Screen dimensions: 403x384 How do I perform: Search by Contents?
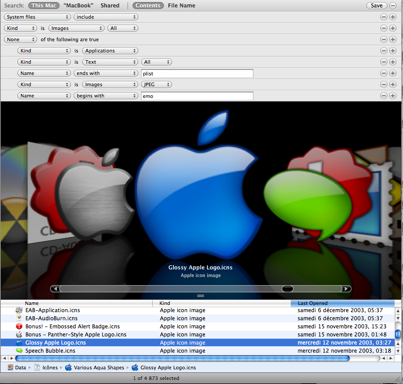tap(148, 5)
